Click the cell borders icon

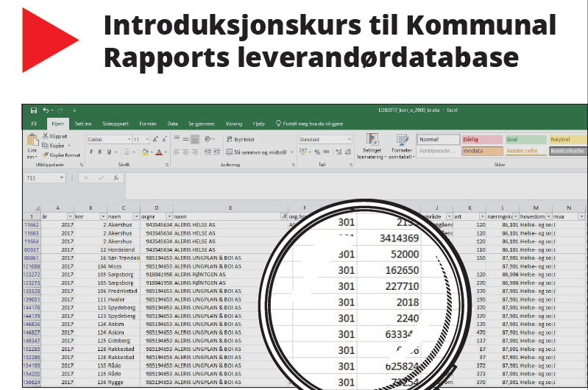tap(127, 152)
